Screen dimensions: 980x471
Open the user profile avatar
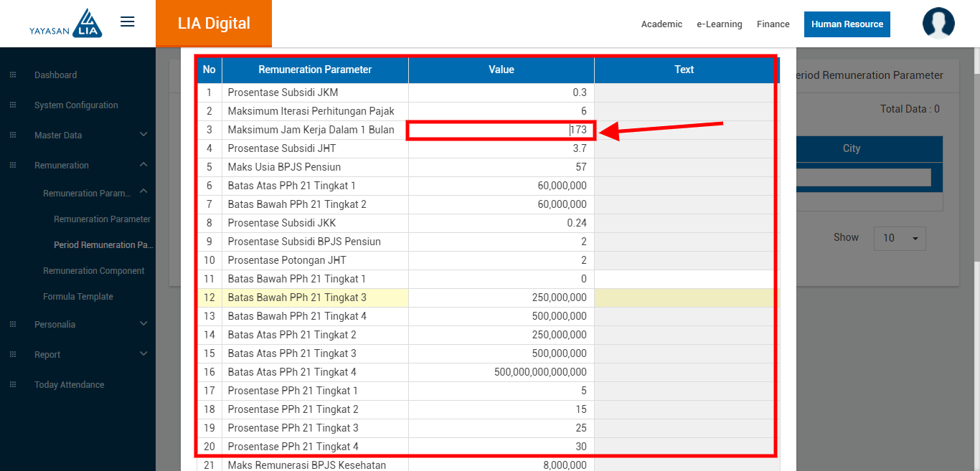pyautogui.click(x=938, y=23)
